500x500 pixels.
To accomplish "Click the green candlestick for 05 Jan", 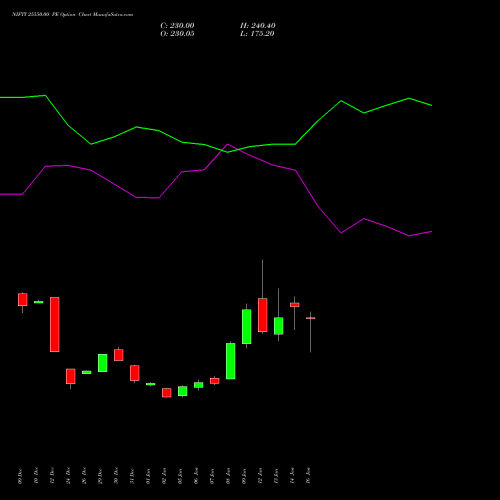I will point(183,391).
